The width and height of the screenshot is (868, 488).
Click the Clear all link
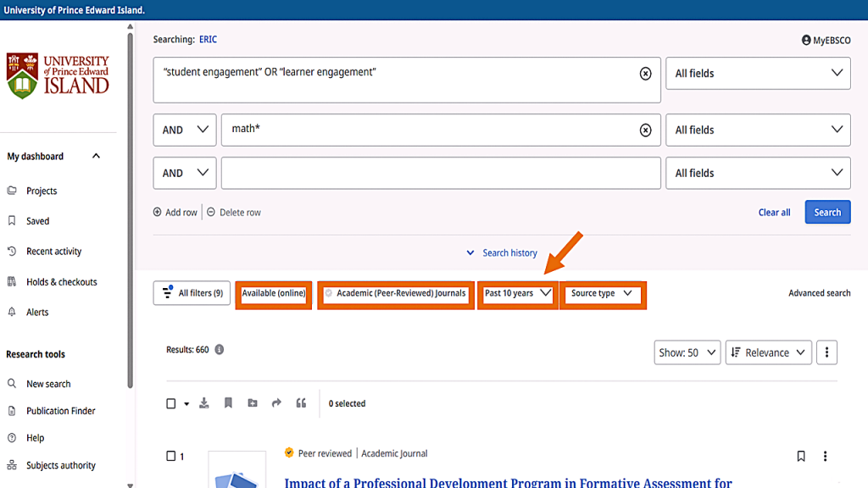point(774,213)
